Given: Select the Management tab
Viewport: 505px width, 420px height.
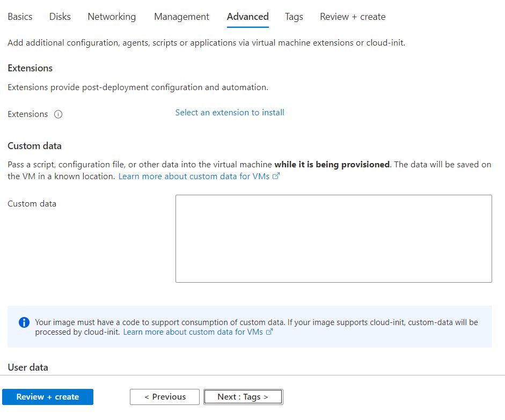Looking at the screenshot, I should (x=181, y=17).
